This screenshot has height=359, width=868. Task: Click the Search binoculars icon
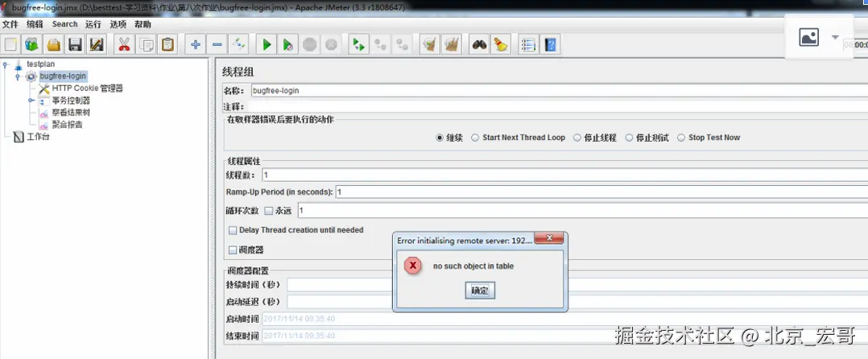pyautogui.click(x=479, y=45)
